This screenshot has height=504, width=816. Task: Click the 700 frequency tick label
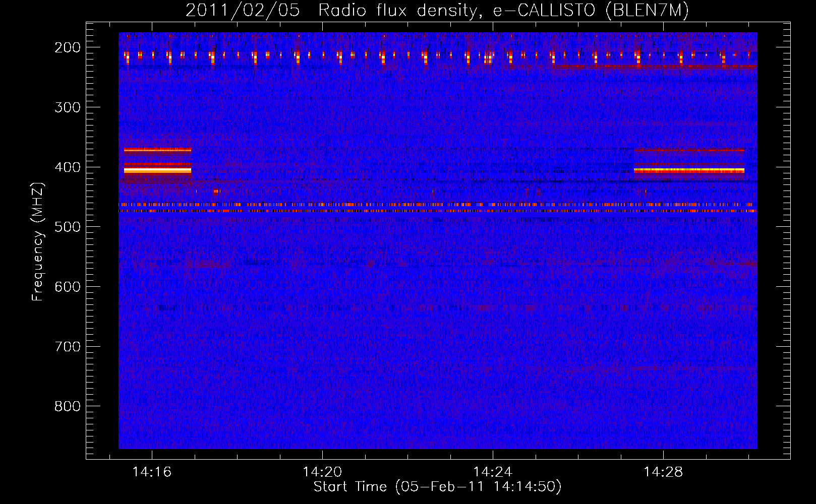click(68, 347)
